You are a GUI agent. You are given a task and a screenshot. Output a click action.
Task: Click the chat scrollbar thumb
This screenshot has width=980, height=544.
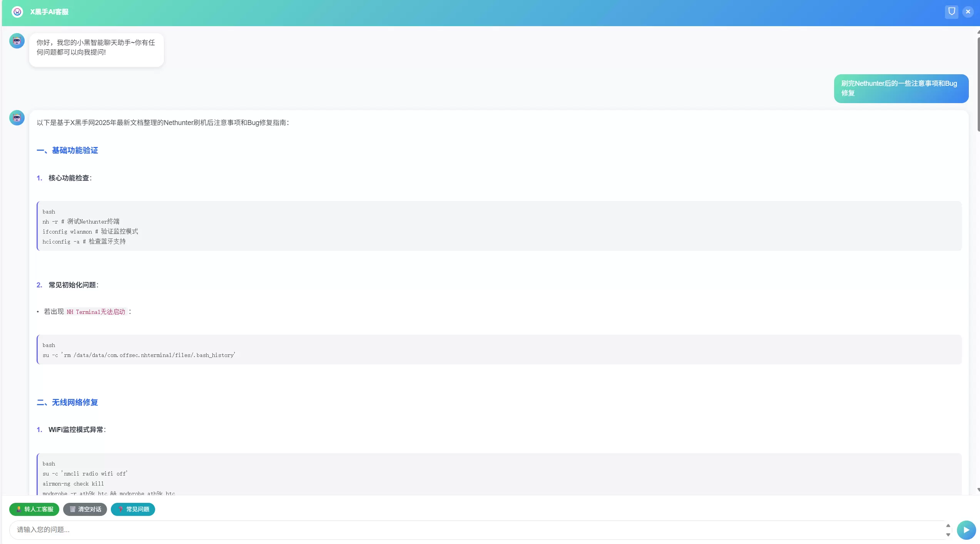point(978,84)
